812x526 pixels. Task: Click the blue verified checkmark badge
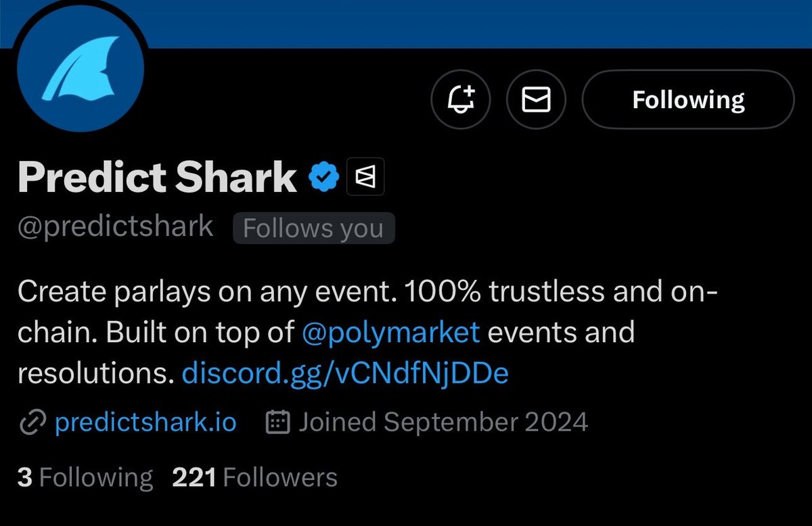click(324, 178)
